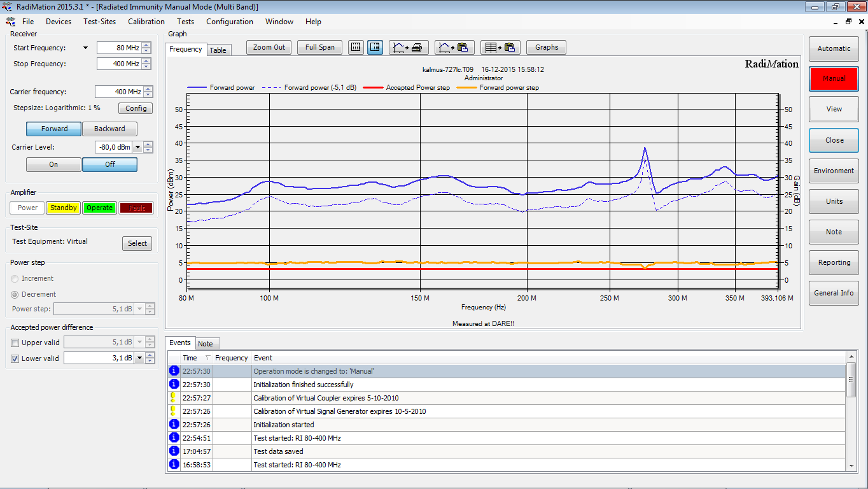This screenshot has height=489, width=868.
Task: Increase Carrier frequency with spinner up arrow
Action: pyautogui.click(x=147, y=89)
